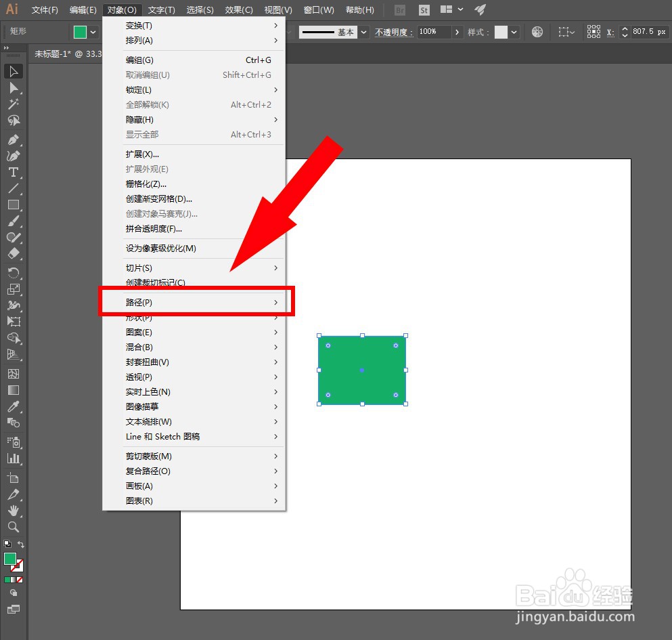Set stroke to none in toolbox
The image size is (672, 640).
(20, 580)
